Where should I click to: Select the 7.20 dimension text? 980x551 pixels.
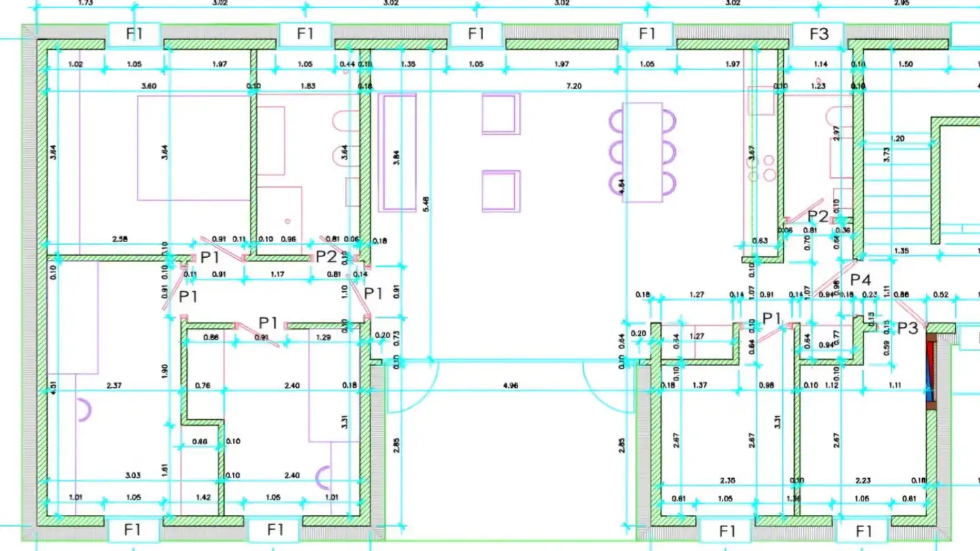(575, 86)
